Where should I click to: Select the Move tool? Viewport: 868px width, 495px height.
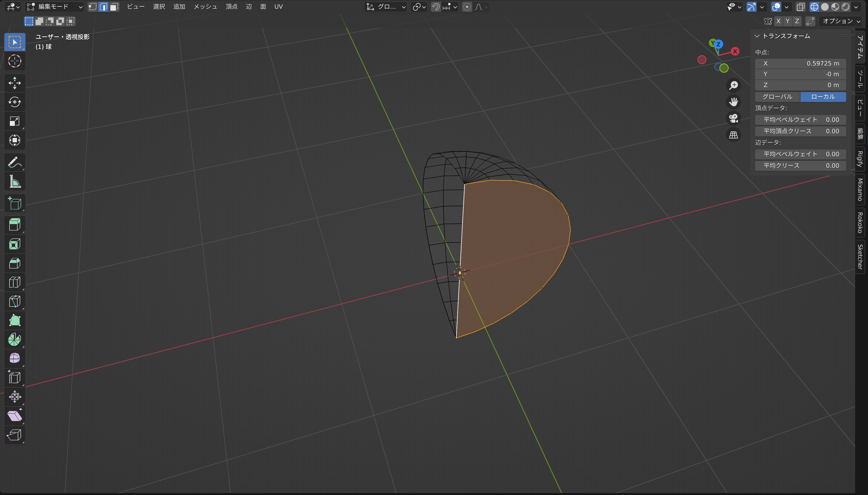point(15,83)
